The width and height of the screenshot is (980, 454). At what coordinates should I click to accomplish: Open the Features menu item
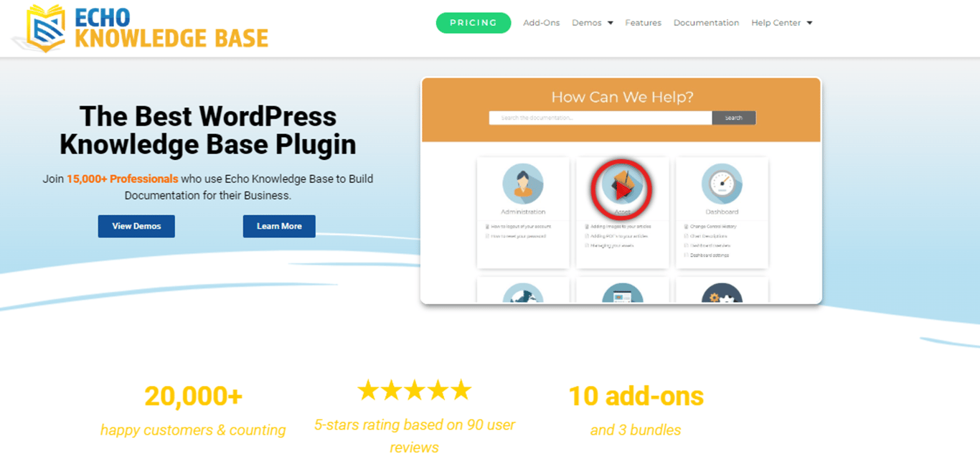tap(643, 23)
